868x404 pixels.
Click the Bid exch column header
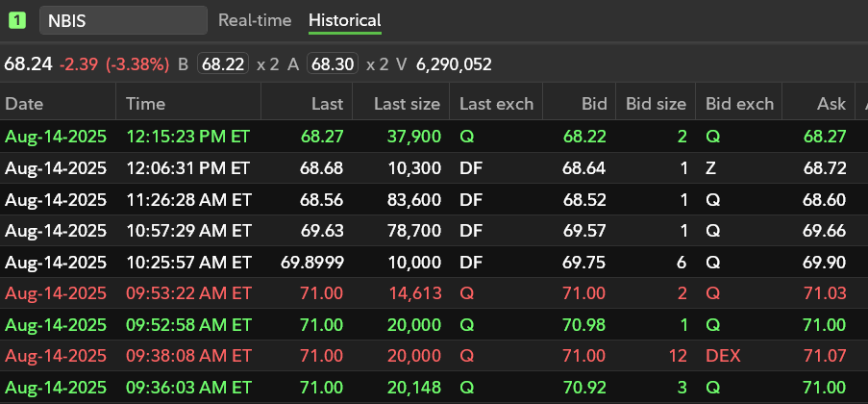coord(739,104)
